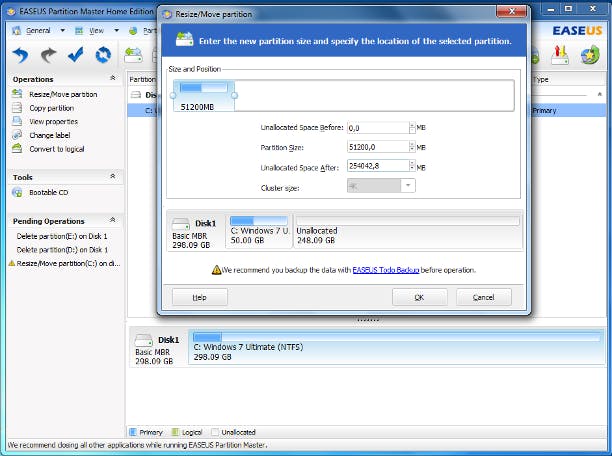Collapse the Operations panel

[x=113, y=78]
